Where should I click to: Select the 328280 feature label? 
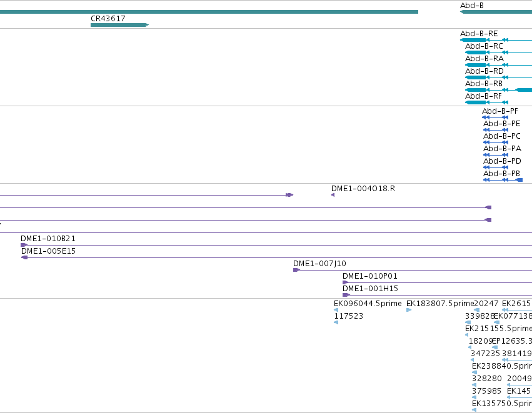[486, 379]
